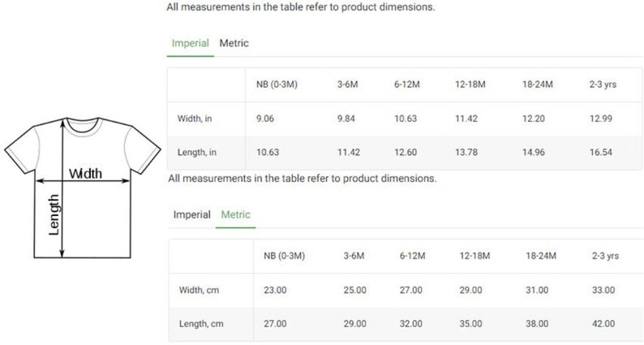Screen dimensions: 644x345
Task: Click the 35.00 length cell
Action: (470, 324)
